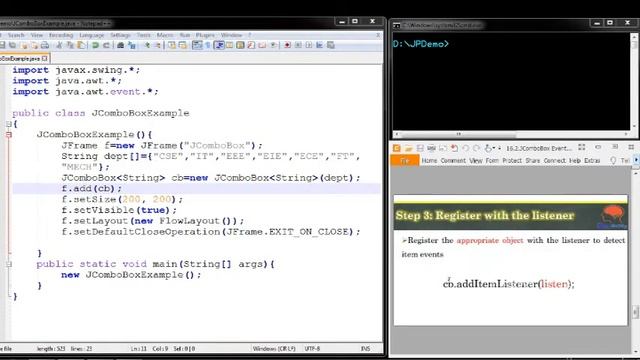640x360 pixels.
Task: Toggle the highlighted Indent Guide button
Action: tap(220, 45)
